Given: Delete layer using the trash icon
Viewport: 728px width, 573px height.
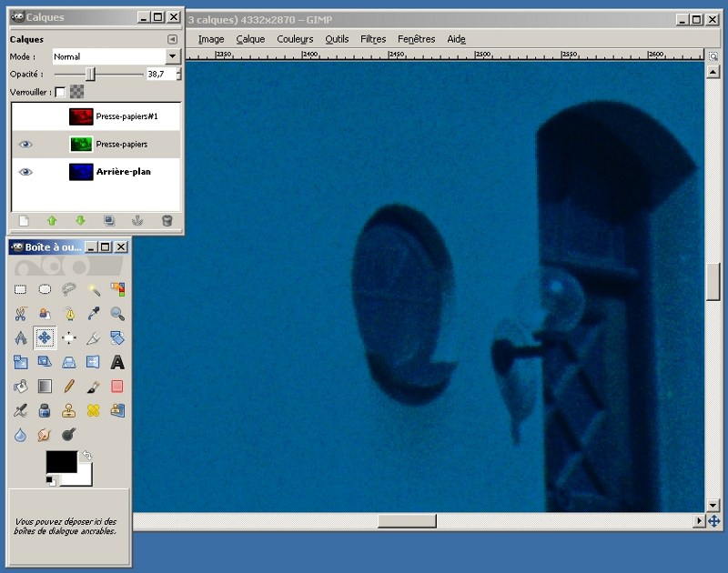Looking at the screenshot, I should [167, 220].
